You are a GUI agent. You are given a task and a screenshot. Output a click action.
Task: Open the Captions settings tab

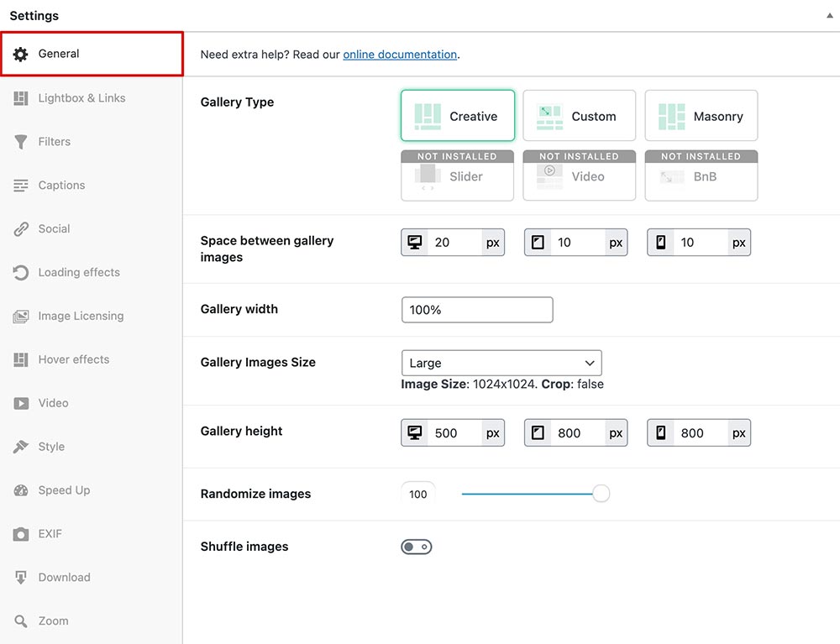[61, 186]
